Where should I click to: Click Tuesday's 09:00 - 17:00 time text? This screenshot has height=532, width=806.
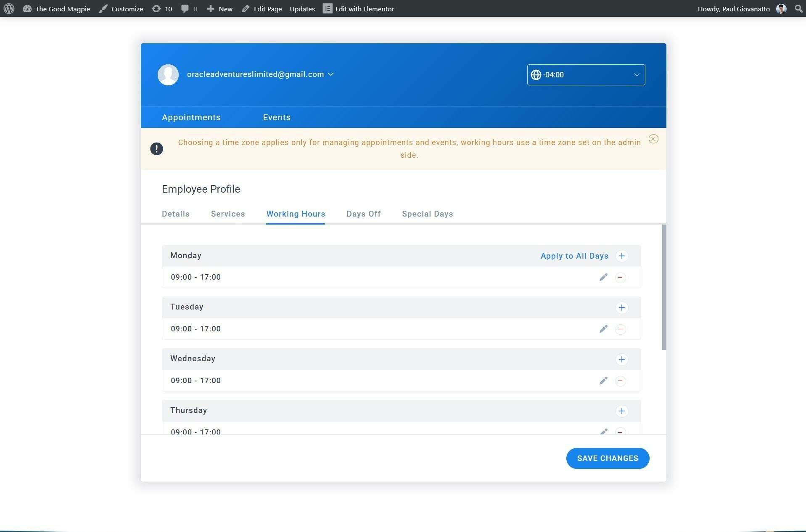tap(196, 329)
